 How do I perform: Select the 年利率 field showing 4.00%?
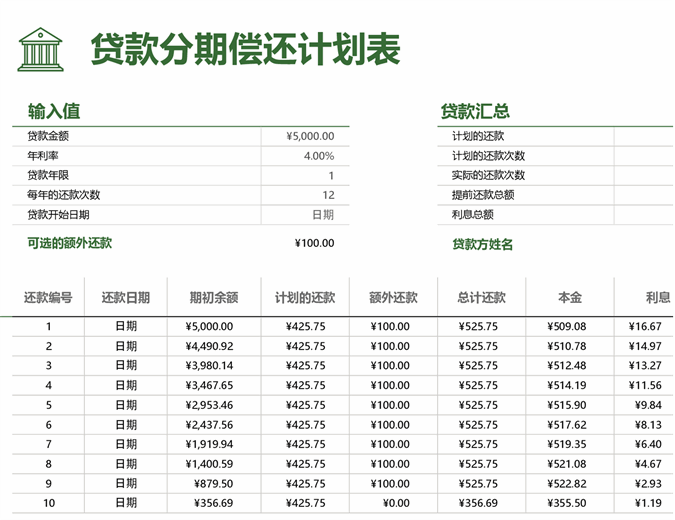[318, 156]
